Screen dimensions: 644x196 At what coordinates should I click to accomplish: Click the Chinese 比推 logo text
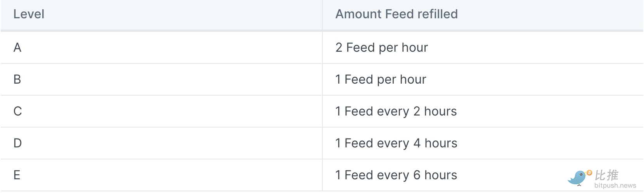click(606, 175)
